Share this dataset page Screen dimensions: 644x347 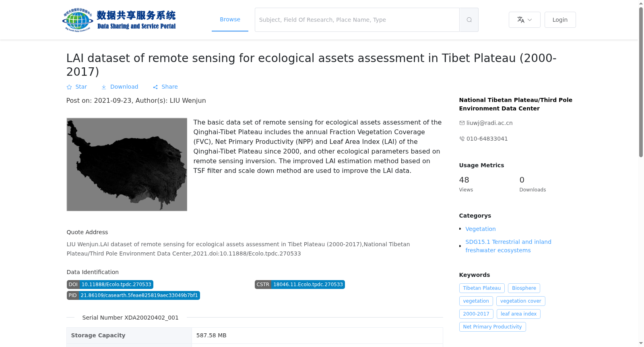tap(165, 87)
